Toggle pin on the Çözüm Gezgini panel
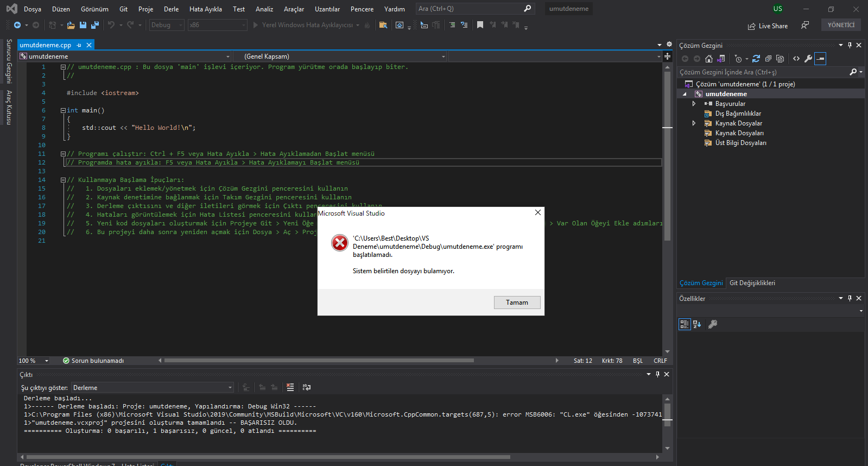This screenshot has width=868, height=466. coord(850,45)
